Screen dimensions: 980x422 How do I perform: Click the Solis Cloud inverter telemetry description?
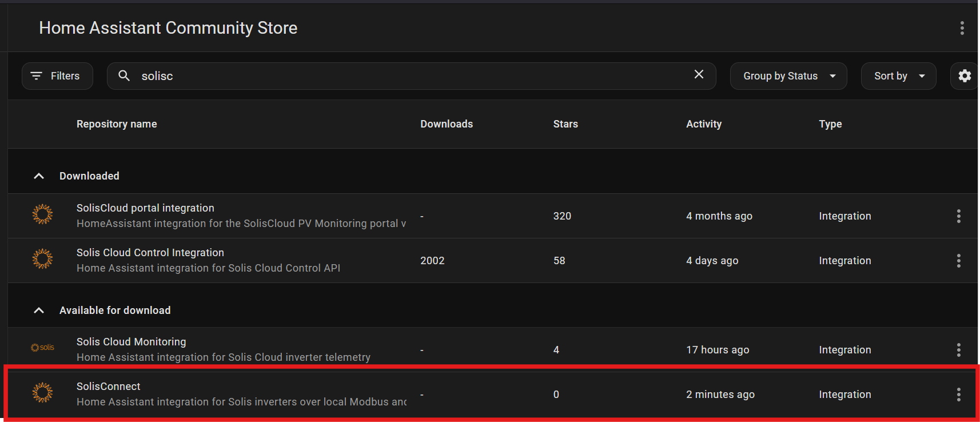pos(224,357)
